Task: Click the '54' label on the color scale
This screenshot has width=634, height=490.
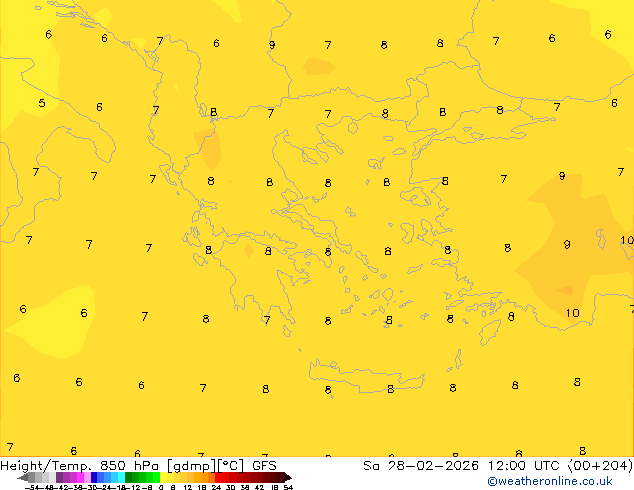Action: coord(288,487)
